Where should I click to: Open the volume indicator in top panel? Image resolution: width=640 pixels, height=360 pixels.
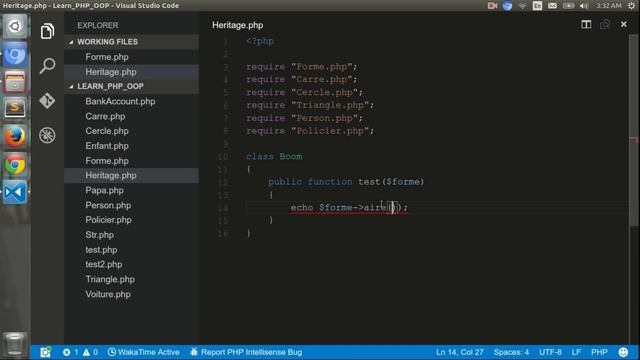coord(584,6)
